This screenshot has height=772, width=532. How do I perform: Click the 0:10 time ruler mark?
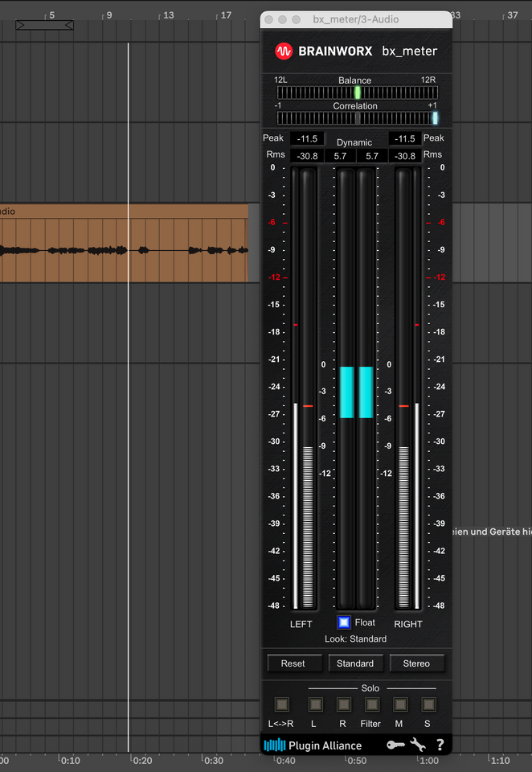point(70,761)
